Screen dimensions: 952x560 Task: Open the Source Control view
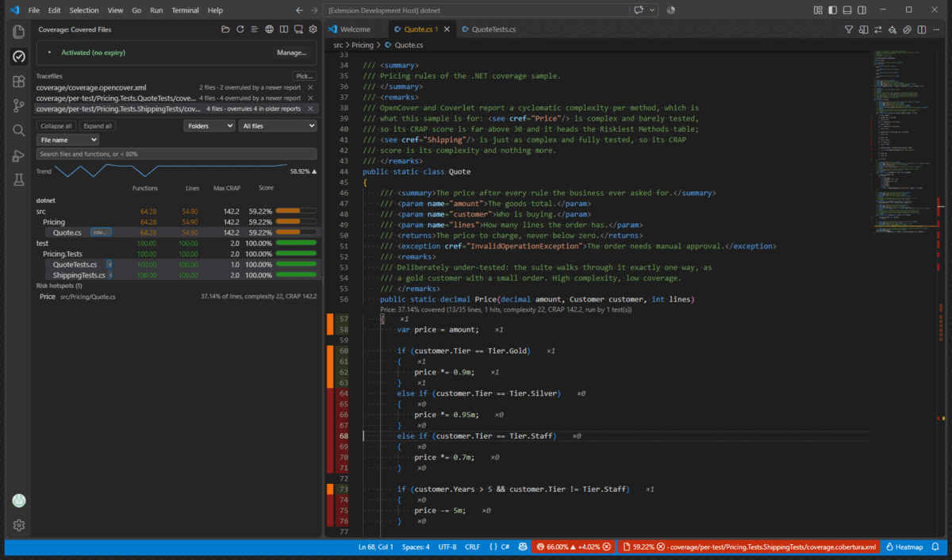pos(19,105)
